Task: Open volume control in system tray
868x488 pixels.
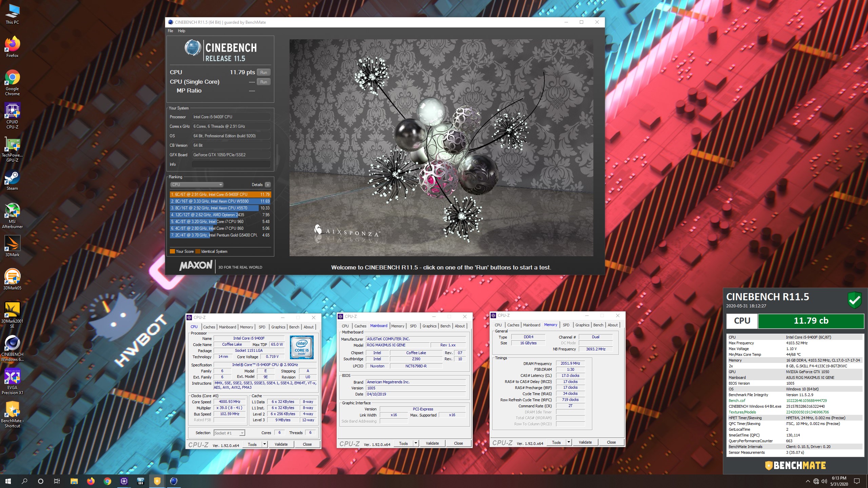Action: pos(824,481)
